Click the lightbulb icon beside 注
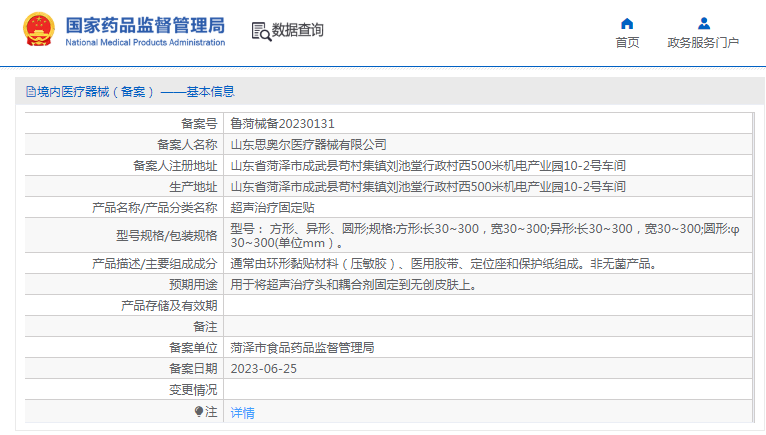 (198, 412)
